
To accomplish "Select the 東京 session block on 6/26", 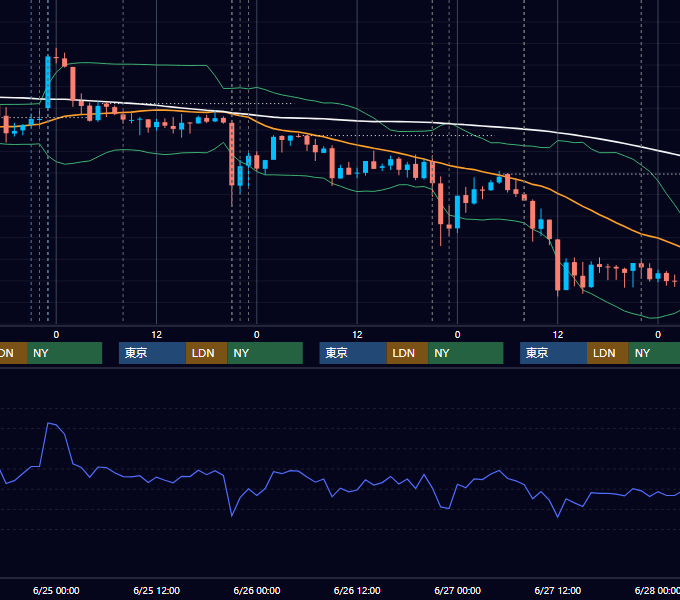I will click(x=353, y=353).
